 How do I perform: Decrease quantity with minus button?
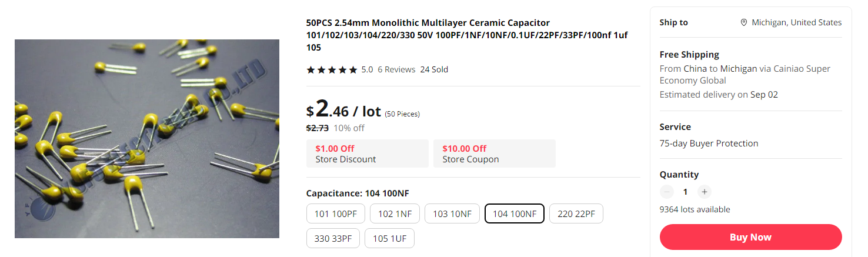point(666,192)
